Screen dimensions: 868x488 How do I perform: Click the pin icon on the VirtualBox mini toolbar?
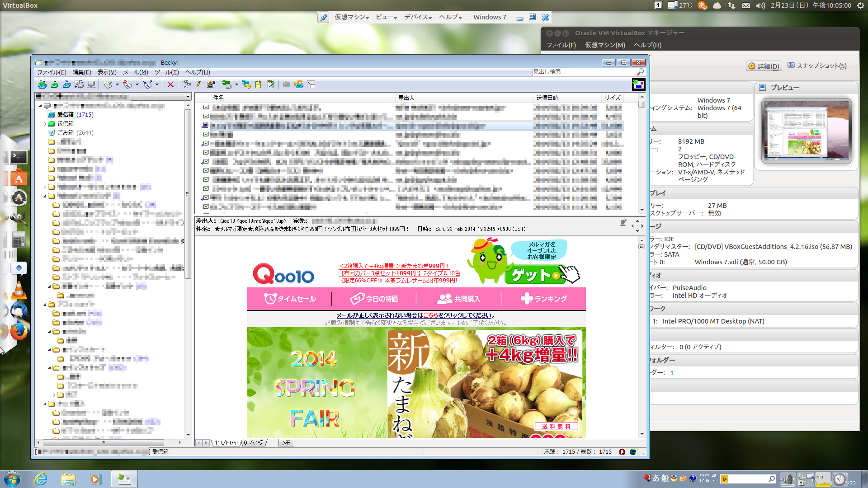point(323,18)
